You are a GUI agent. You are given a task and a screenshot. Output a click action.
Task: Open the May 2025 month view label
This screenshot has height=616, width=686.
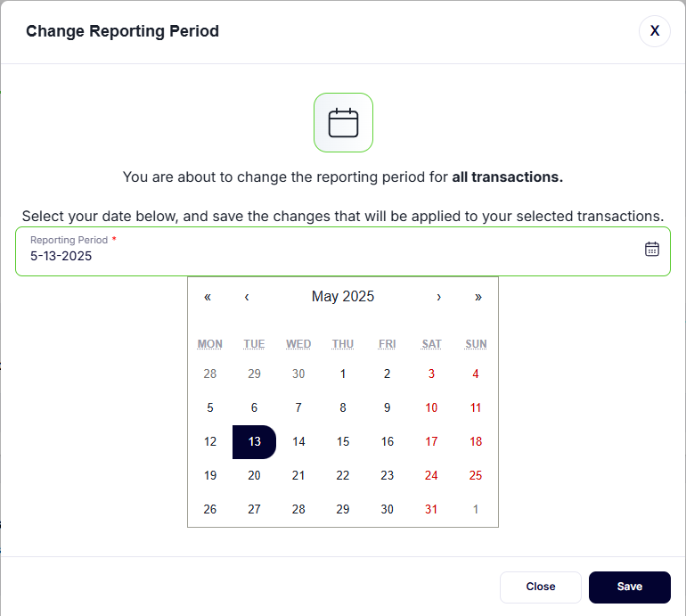click(343, 297)
